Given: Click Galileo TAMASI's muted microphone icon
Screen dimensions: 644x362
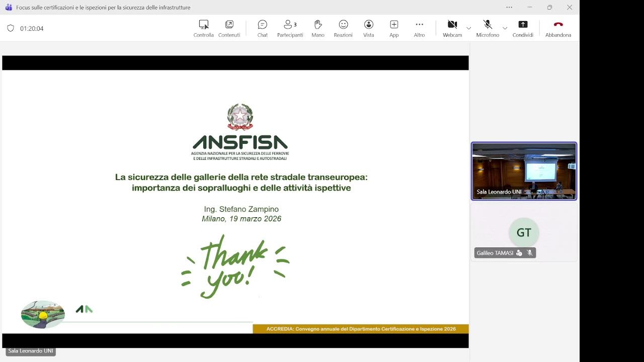Looking at the screenshot, I should [530, 253].
